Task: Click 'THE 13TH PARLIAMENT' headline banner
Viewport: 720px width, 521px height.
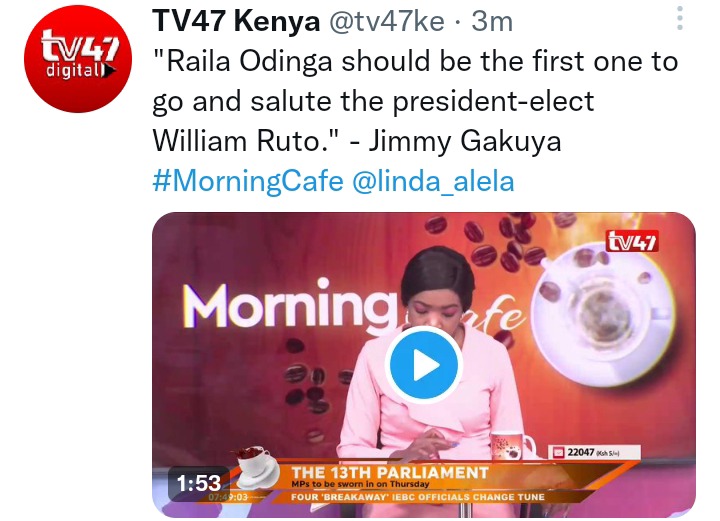Action: pyautogui.click(x=389, y=472)
